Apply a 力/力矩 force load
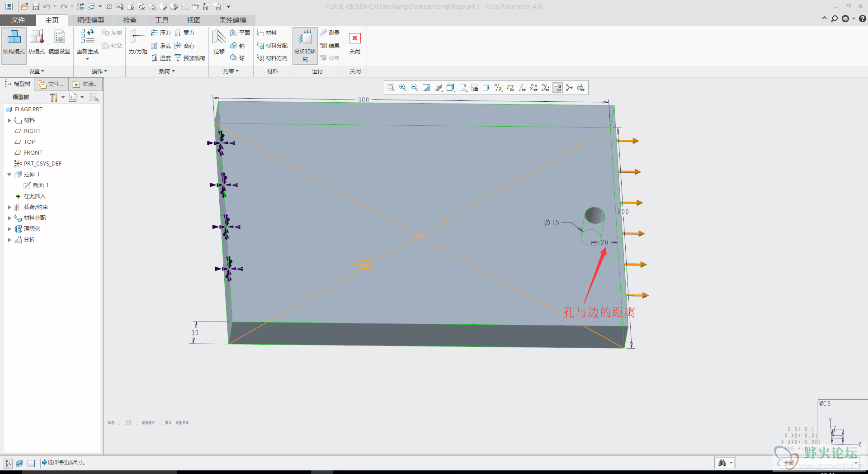868x474 pixels. pos(137,43)
